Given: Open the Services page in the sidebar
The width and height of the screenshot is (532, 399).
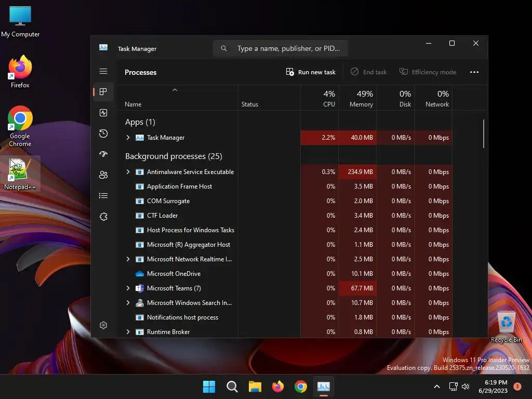Looking at the screenshot, I should pyautogui.click(x=103, y=217).
